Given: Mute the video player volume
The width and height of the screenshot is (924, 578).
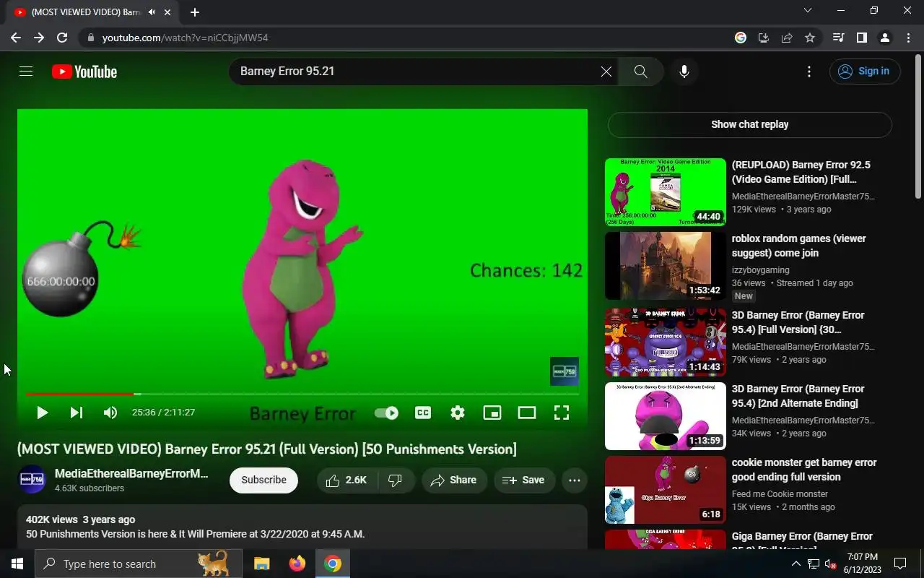Looking at the screenshot, I should tap(110, 413).
